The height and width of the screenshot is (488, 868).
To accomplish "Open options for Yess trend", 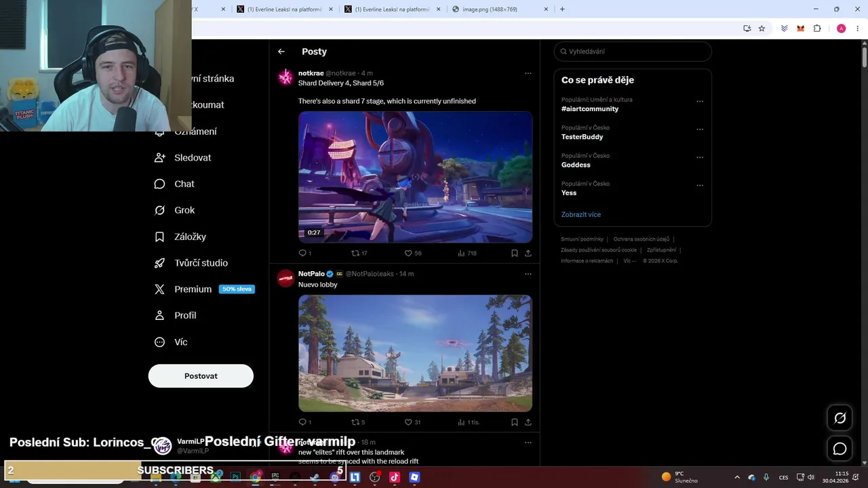I will click(700, 185).
